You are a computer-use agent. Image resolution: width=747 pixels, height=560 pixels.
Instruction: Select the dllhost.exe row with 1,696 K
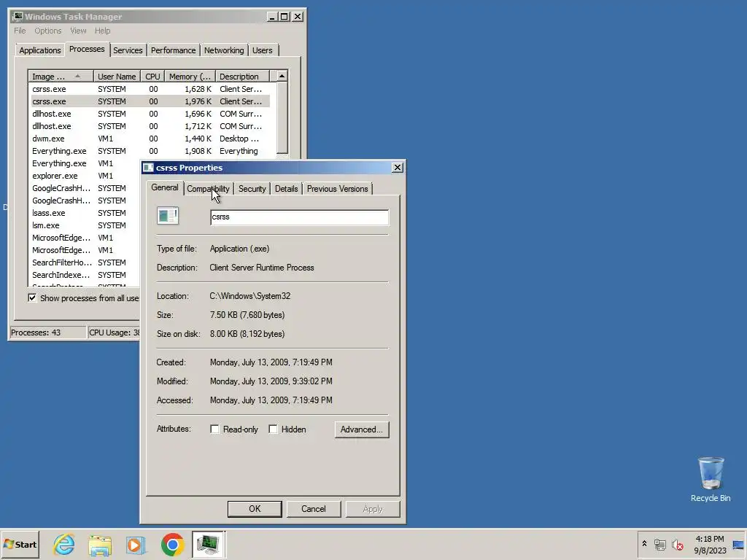coord(150,114)
